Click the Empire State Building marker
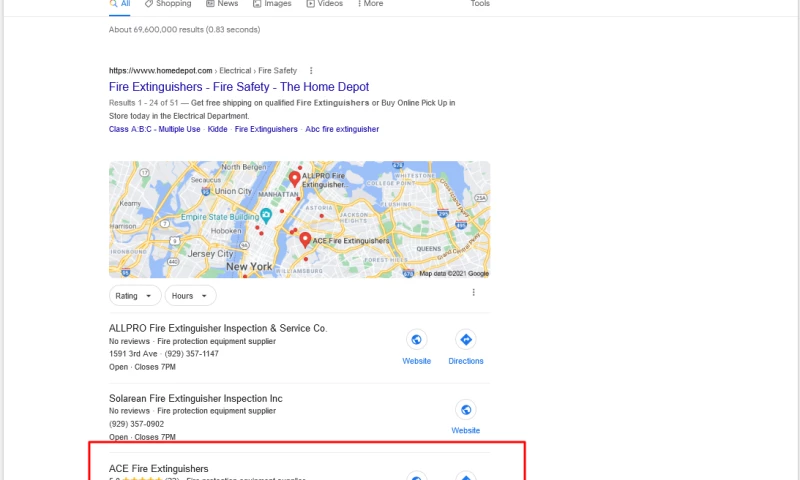 (x=266, y=215)
